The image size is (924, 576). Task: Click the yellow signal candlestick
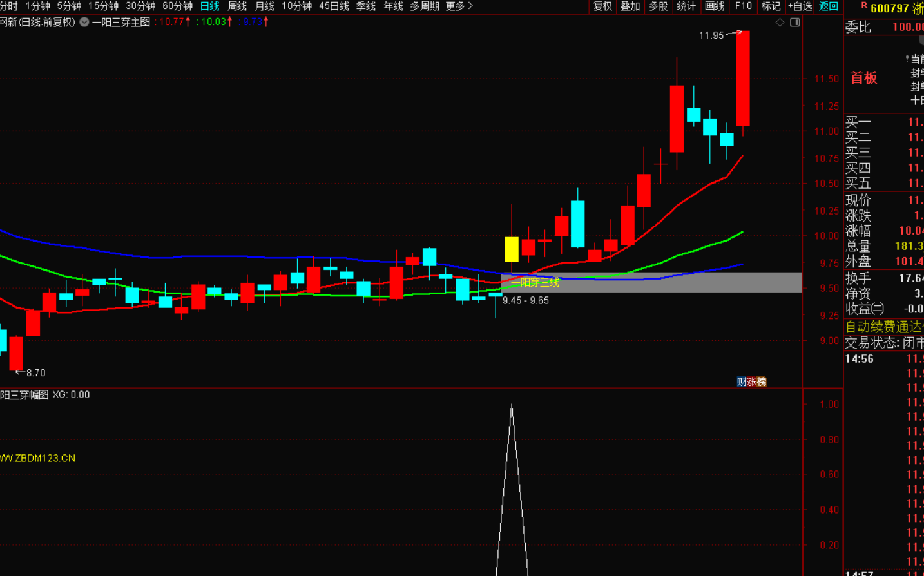pos(512,249)
